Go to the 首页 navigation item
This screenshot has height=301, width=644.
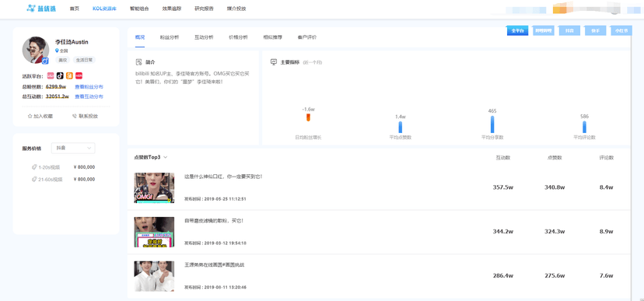pyautogui.click(x=75, y=9)
